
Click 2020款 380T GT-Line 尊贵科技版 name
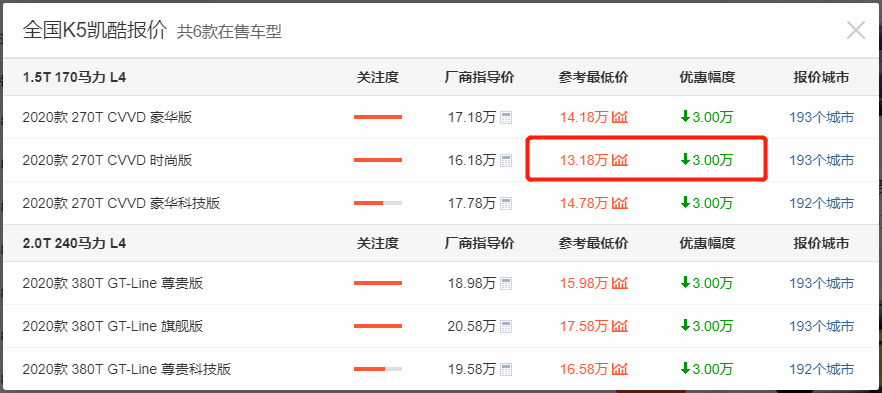127,369
